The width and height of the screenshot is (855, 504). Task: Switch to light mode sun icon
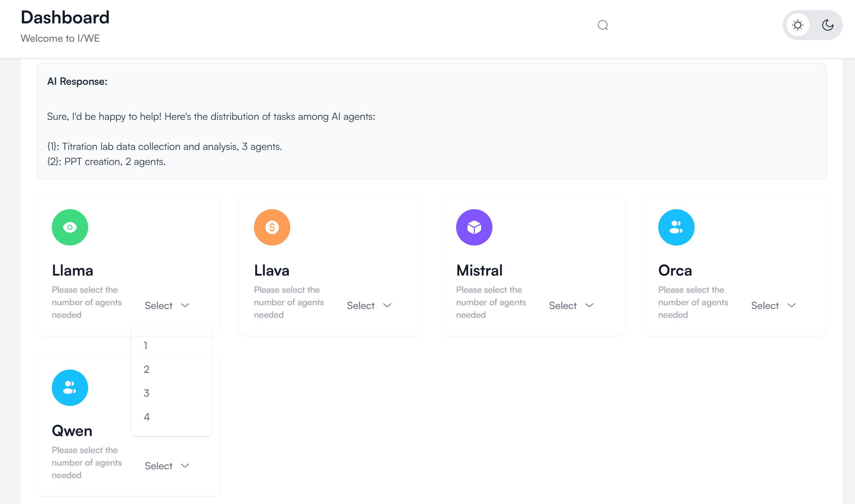[x=797, y=25]
